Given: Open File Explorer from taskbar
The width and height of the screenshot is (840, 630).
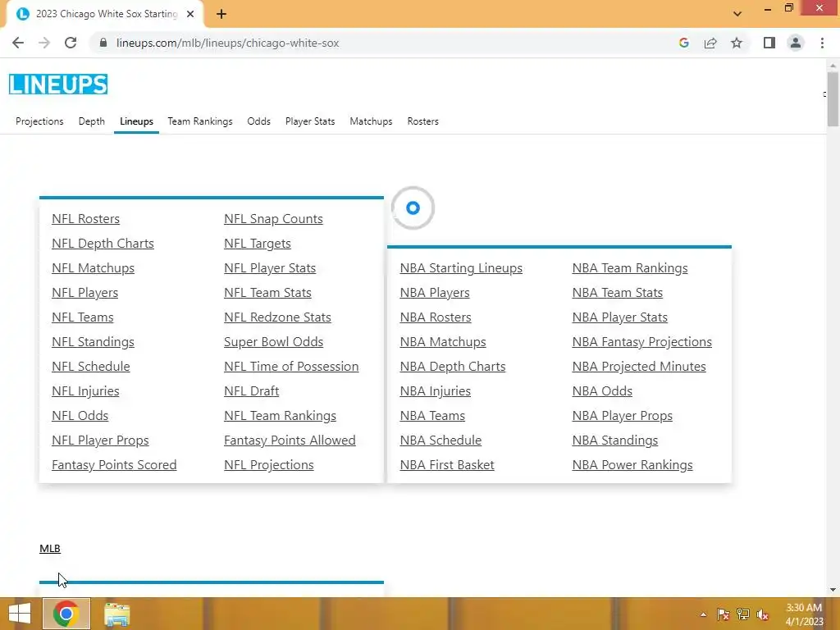Looking at the screenshot, I should (x=116, y=614).
